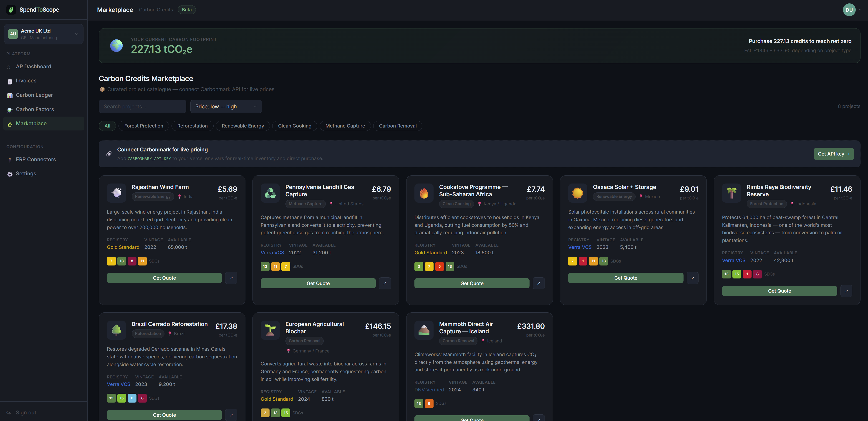Select the All category filter
The image size is (868, 421).
point(107,126)
